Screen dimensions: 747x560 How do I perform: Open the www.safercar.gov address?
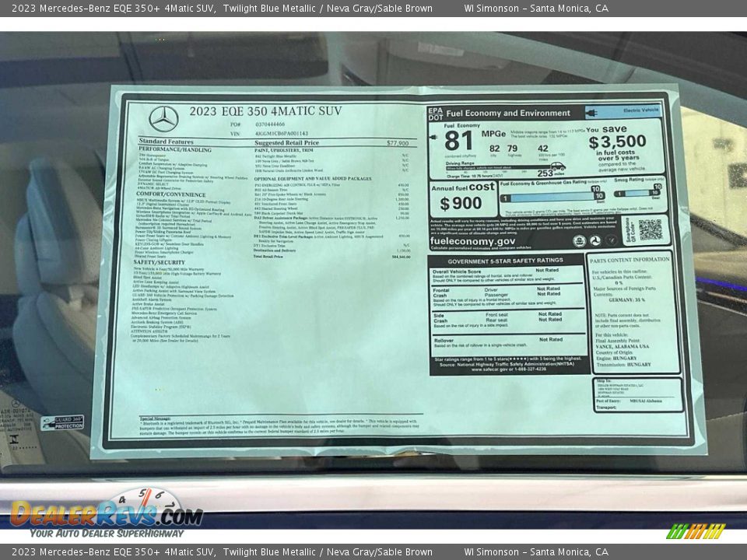(x=493, y=369)
